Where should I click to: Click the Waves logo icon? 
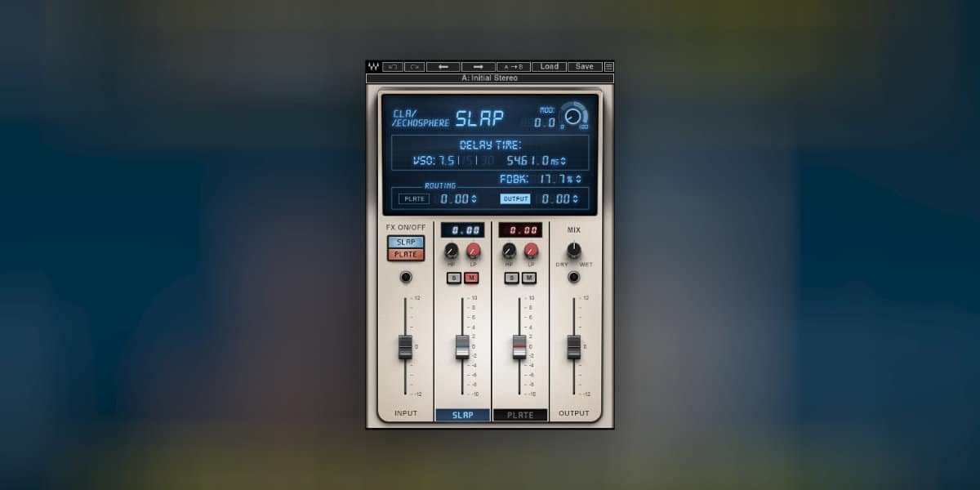tap(373, 67)
